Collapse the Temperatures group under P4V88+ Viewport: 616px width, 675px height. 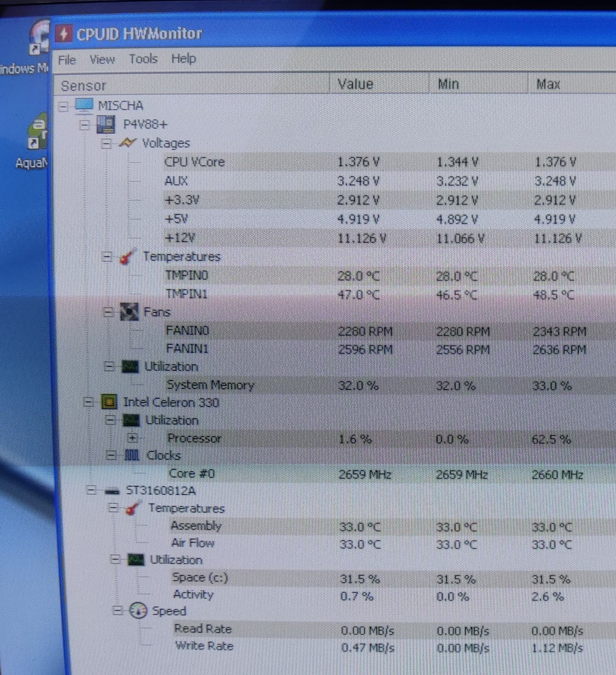(107, 257)
